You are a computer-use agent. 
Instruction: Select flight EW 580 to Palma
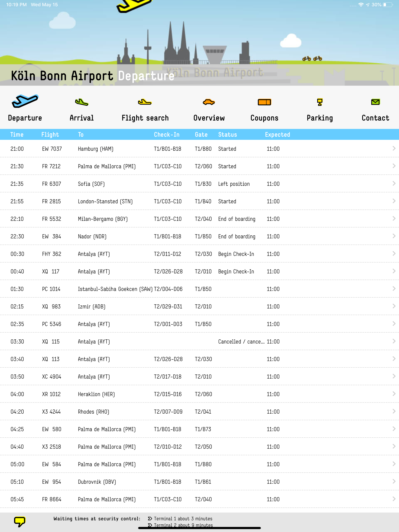coord(199,429)
